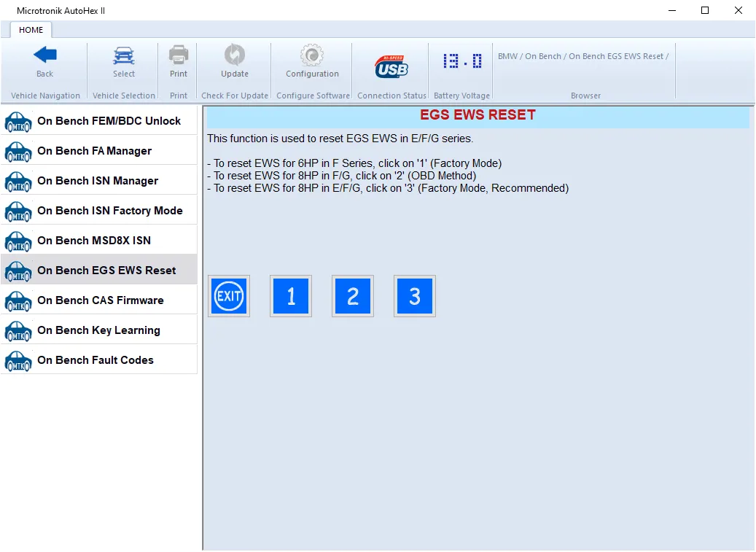Viewport: 756px width, 552px height.
Task: Open Configuration gear icon
Action: (x=312, y=55)
